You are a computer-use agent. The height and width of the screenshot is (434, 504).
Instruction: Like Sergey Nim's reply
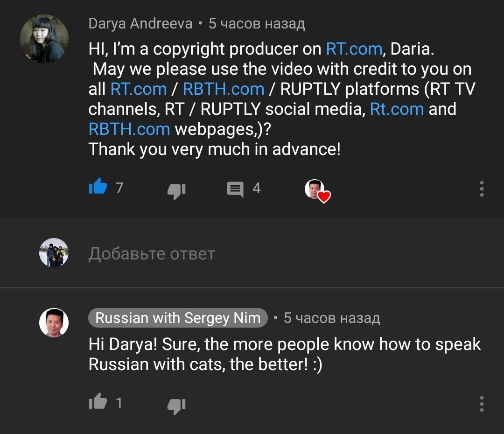coord(98,402)
